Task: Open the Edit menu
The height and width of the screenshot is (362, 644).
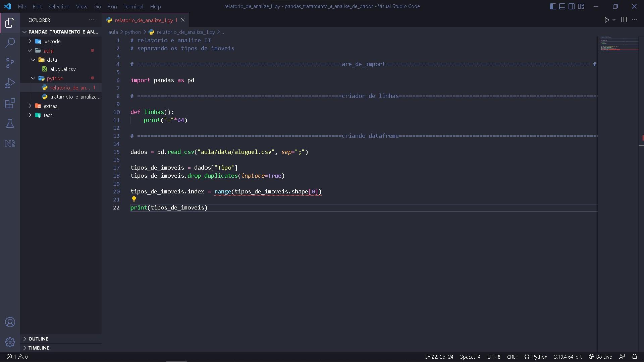Action: tap(37, 6)
